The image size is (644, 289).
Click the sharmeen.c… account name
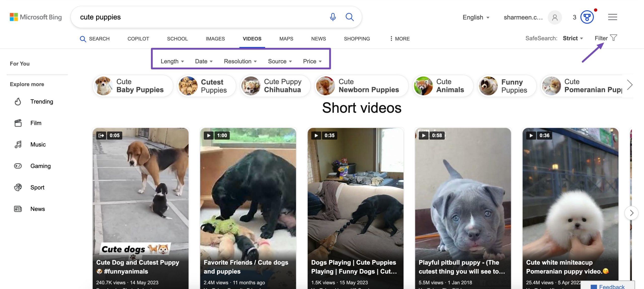coord(523,17)
